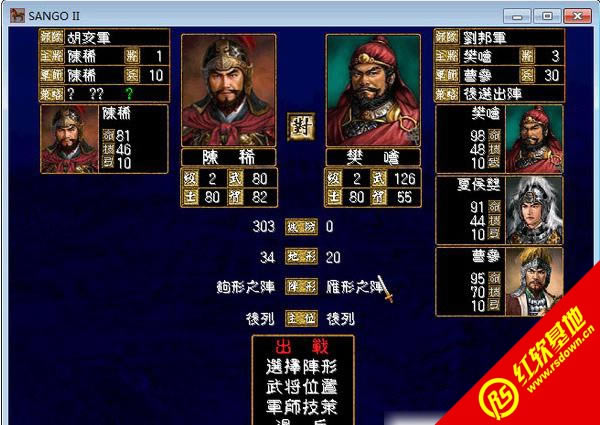600x425 pixels.
Task: Select 出戰 in the battle menu
Action: click(x=302, y=347)
